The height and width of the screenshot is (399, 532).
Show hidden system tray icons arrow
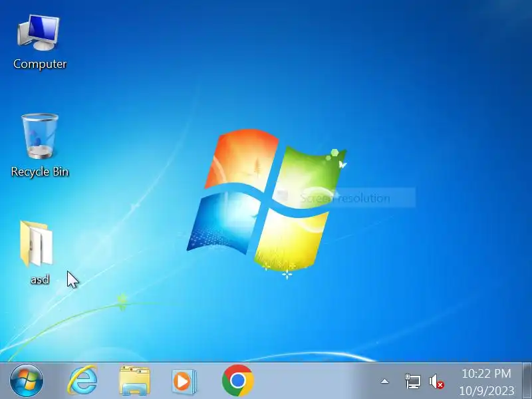(384, 381)
